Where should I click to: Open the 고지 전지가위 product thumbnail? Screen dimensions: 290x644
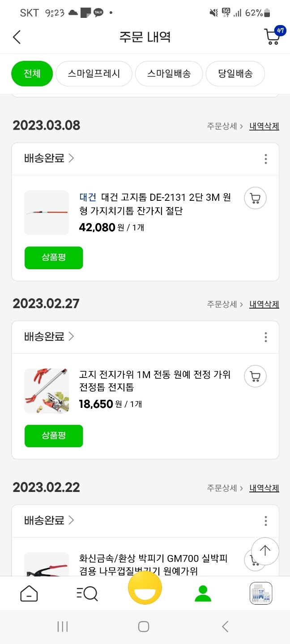(x=47, y=391)
